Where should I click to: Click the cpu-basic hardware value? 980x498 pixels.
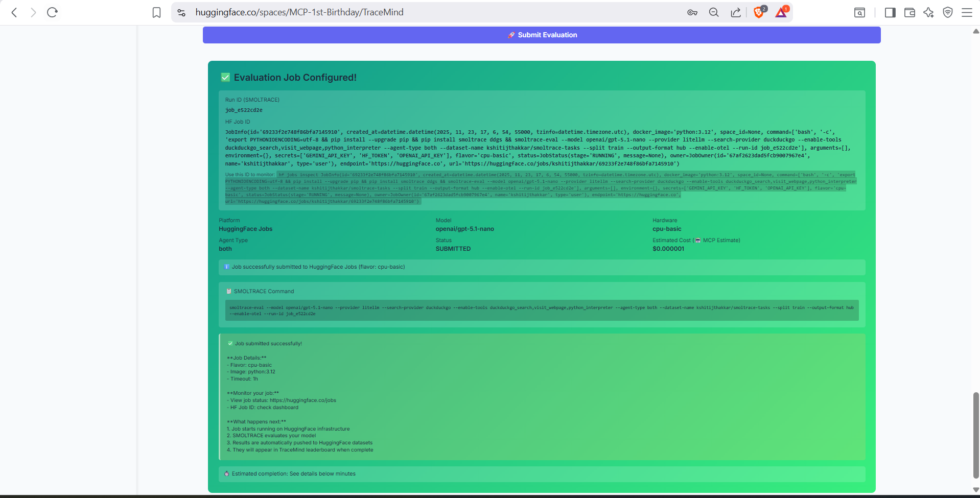[x=667, y=229]
